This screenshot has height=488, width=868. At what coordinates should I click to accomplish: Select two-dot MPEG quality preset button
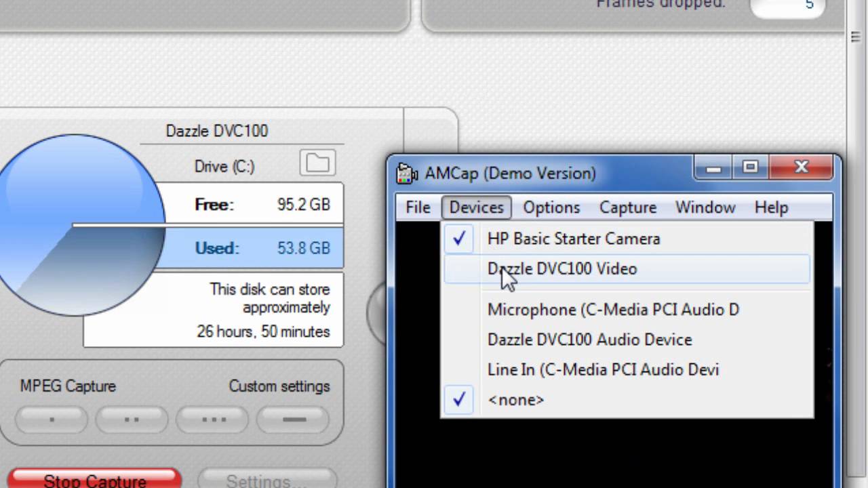click(132, 420)
